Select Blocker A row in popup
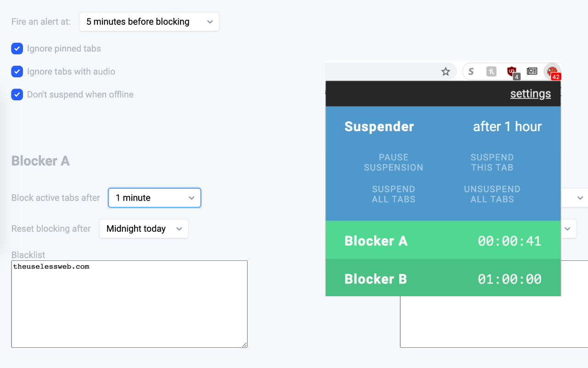Image resolution: width=588 pixels, height=368 pixels. pyautogui.click(x=443, y=241)
